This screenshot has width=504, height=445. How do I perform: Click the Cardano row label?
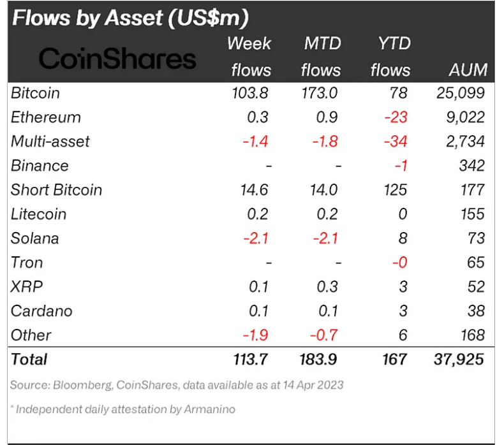click(x=41, y=311)
